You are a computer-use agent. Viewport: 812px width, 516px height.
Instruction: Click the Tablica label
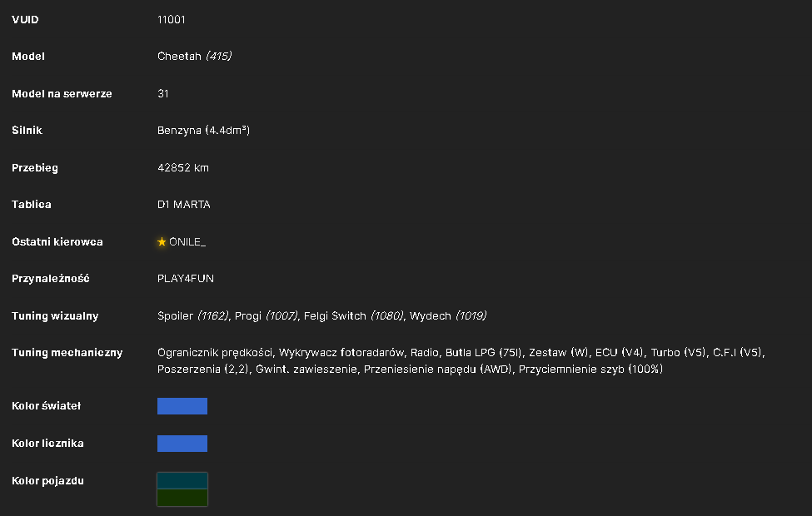(32, 205)
